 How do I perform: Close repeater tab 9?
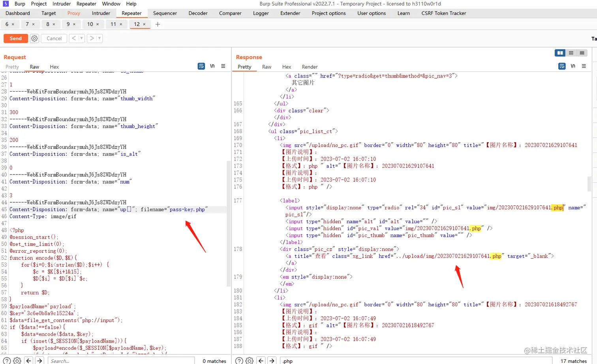click(74, 24)
